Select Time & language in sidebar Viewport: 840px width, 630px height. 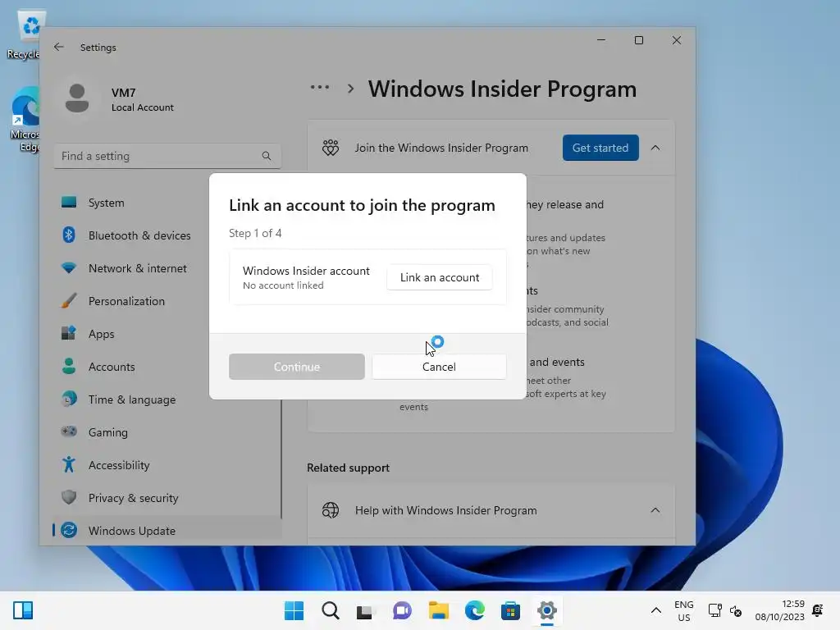tap(167, 399)
